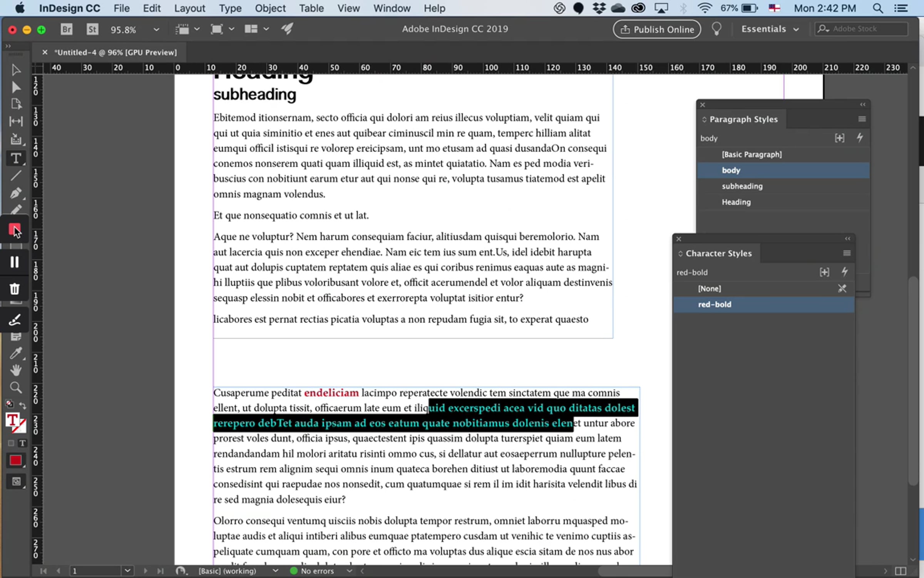Expand the zoom level dropdown
The image size is (924, 578).
pyautogui.click(x=156, y=29)
